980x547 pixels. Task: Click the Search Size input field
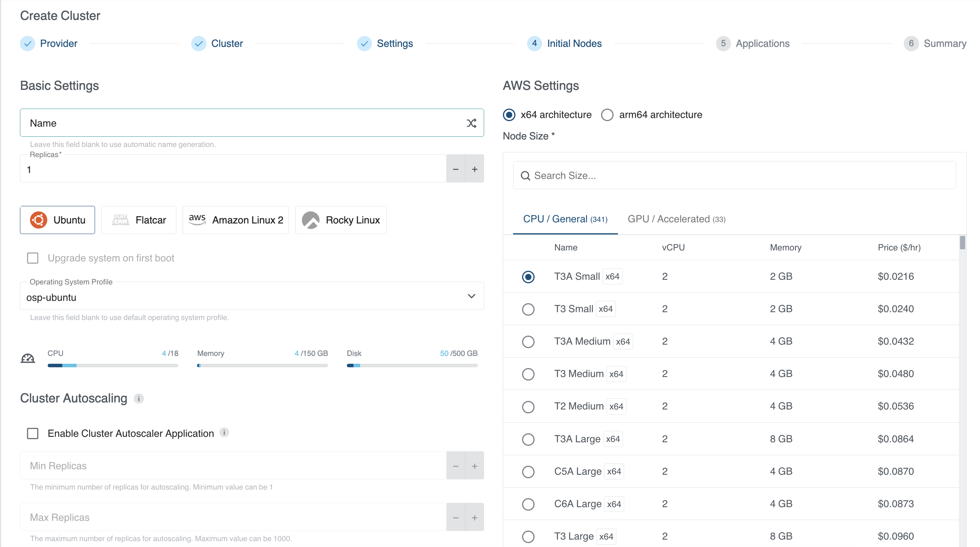tap(734, 176)
